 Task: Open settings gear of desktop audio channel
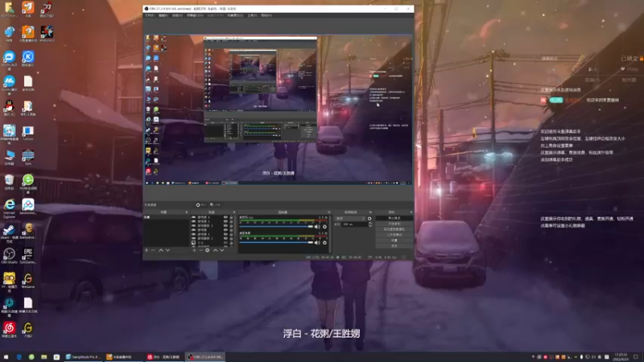click(x=324, y=243)
